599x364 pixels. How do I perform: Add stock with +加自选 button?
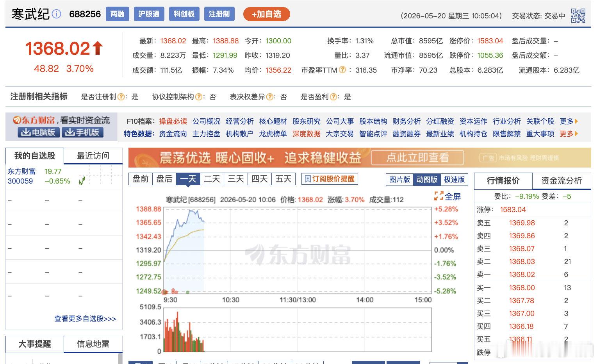point(267,14)
